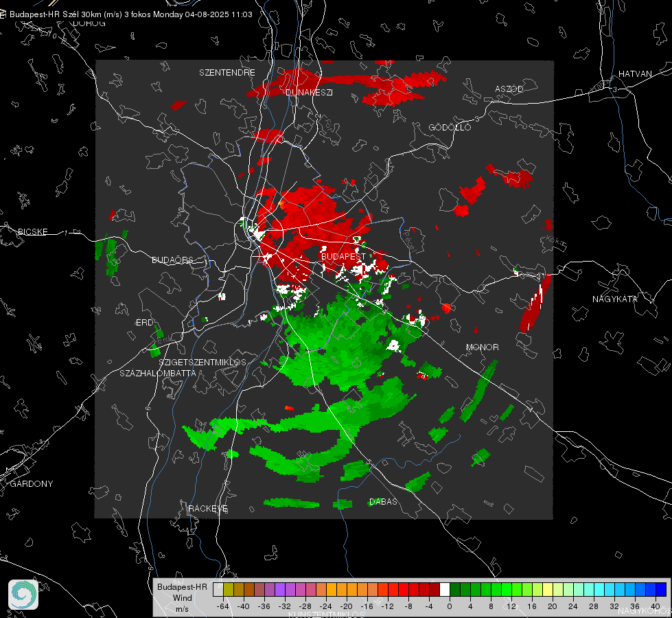Click the ÉRD map label
This screenshot has height=618, width=672.
pos(144,323)
